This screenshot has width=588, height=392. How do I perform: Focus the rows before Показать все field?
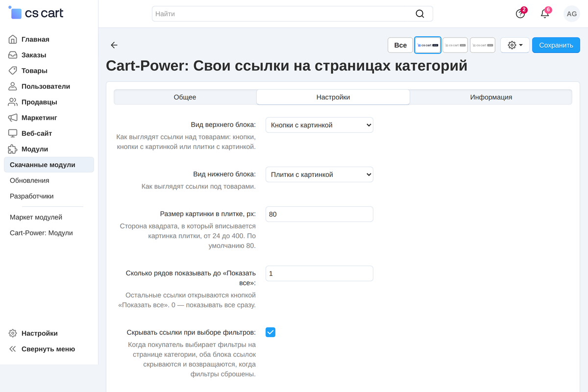pos(319,273)
